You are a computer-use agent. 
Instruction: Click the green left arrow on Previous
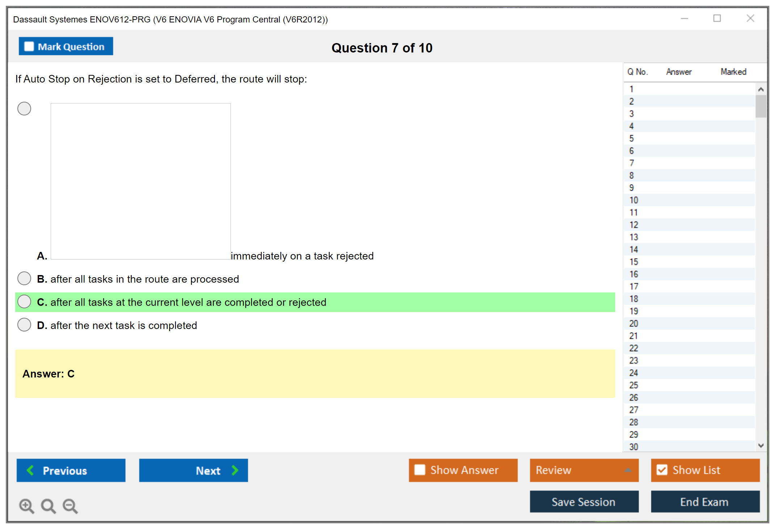coord(30,470)
